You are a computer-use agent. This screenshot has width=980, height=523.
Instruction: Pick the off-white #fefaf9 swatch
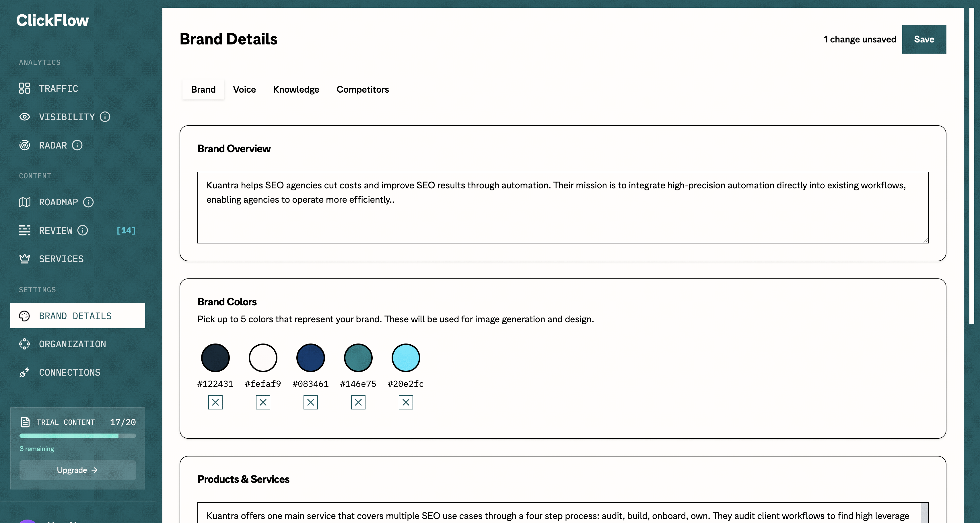coord(263,358)
